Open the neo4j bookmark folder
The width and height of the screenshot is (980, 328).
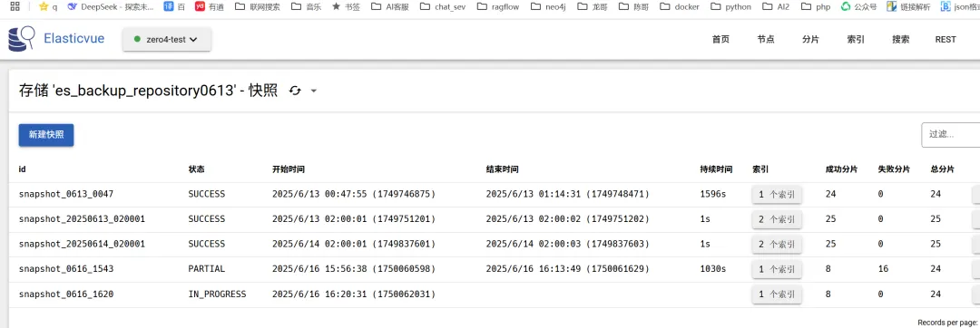pos(548,7)
